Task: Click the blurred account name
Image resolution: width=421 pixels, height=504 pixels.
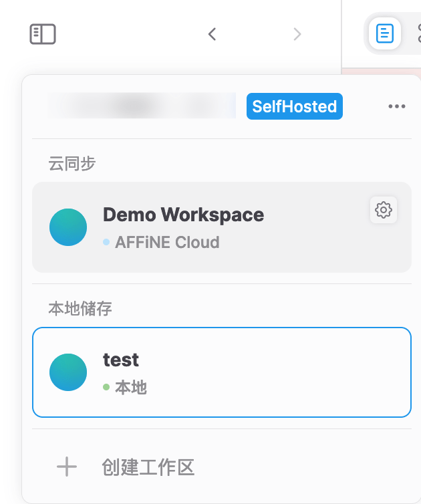Action: [142, 106]
